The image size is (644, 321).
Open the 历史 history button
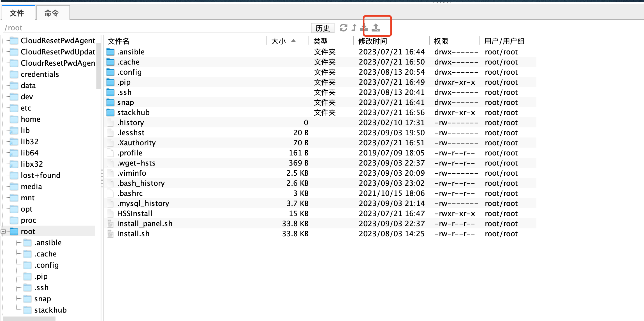pos(323,28)
